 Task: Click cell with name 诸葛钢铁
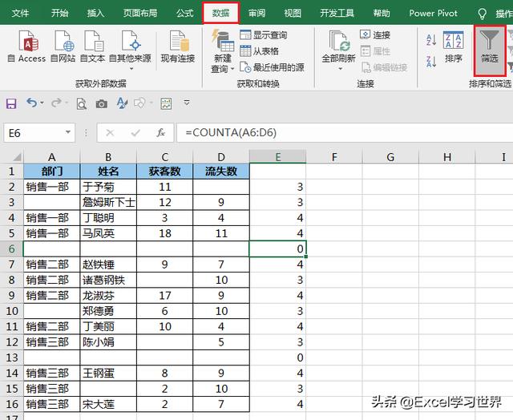click(x=108, y=280)
